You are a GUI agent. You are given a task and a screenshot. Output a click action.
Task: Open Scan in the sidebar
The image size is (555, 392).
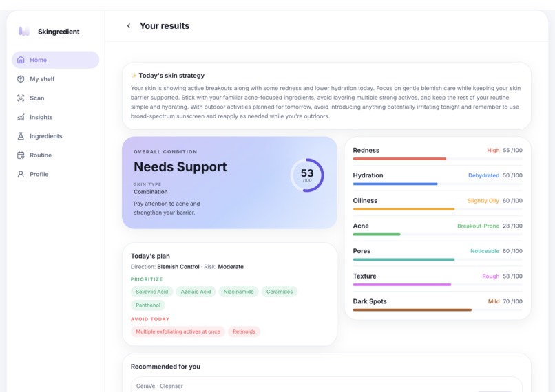[56, 98]
